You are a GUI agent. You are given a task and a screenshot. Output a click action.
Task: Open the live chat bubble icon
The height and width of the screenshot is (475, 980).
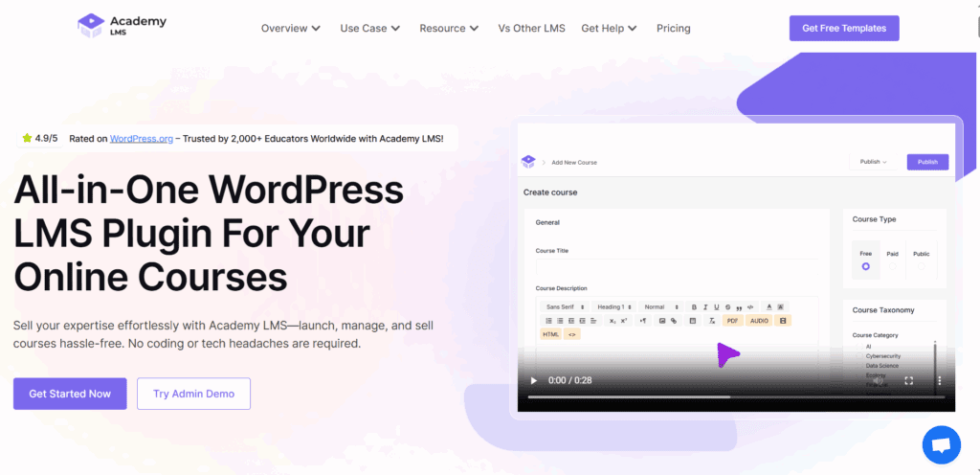942,445
